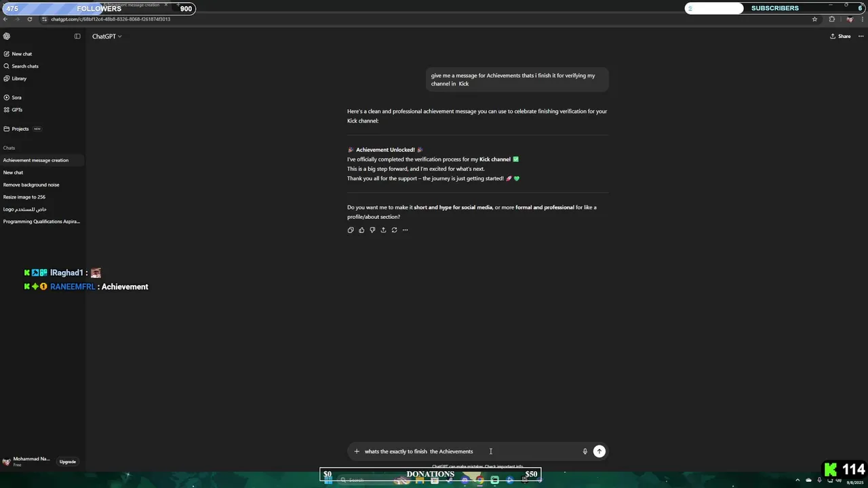Screen dimensions: 868x488
Task: Go back in the browser
Action: (5, 19)
